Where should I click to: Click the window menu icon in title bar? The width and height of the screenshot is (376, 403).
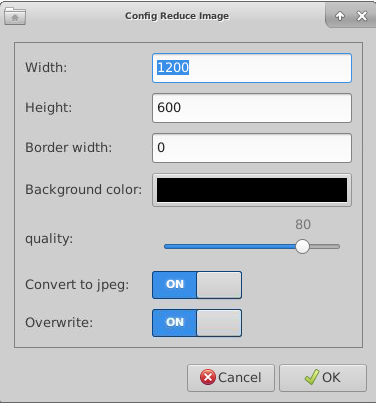click(15, 16)
